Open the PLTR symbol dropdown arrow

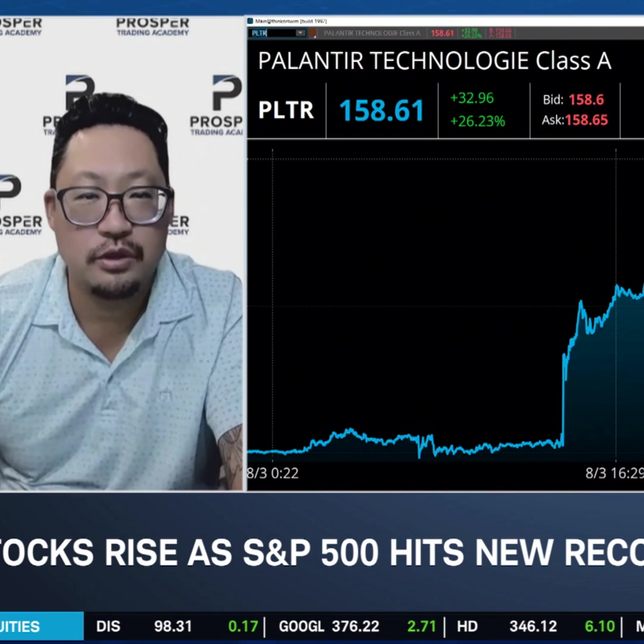[x=300, y=33]
